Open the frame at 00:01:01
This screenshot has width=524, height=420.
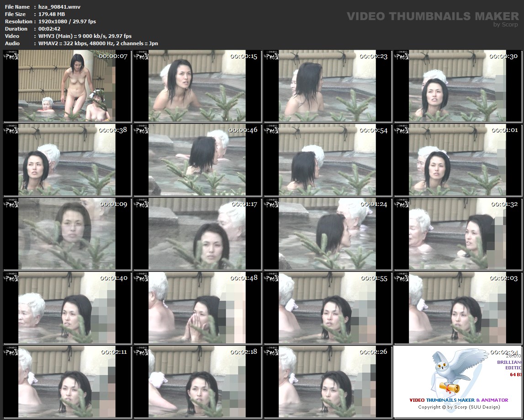(458, 160)
